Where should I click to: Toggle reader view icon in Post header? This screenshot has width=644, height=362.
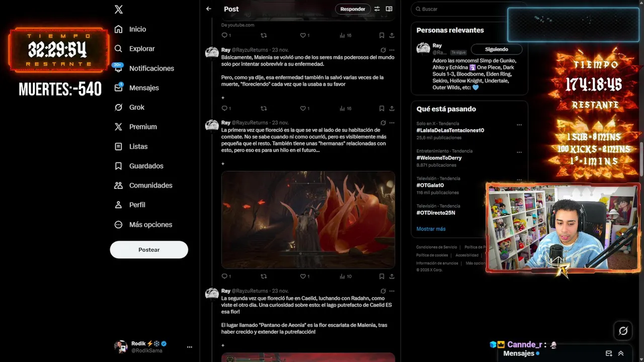(x=389, y=9)
